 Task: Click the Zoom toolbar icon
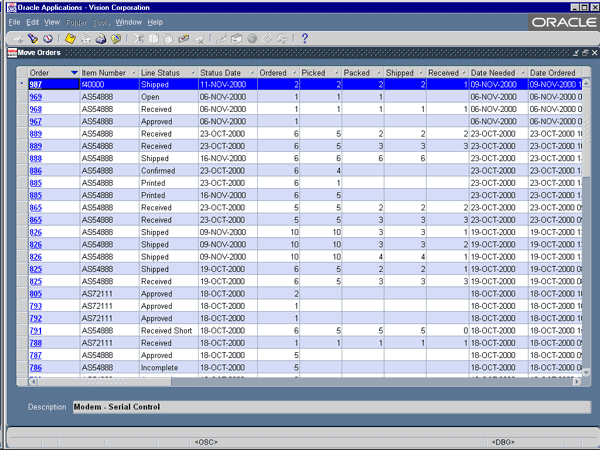tap(236, 39)
